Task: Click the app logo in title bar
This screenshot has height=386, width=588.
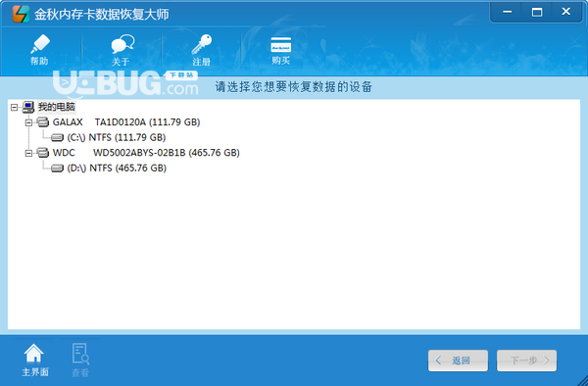Action: point(21,14)
